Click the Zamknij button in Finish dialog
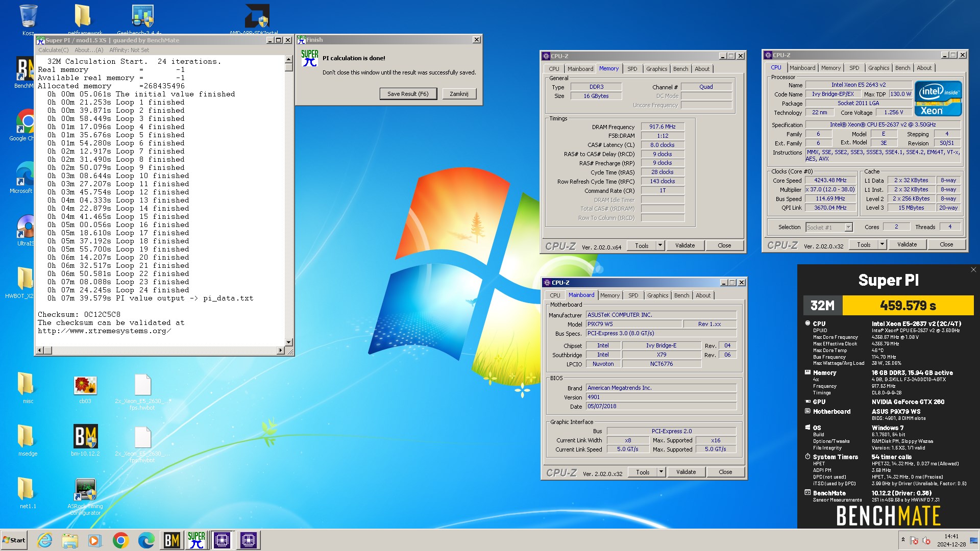The height and width of the screenshot is (551, 980). 459,94
